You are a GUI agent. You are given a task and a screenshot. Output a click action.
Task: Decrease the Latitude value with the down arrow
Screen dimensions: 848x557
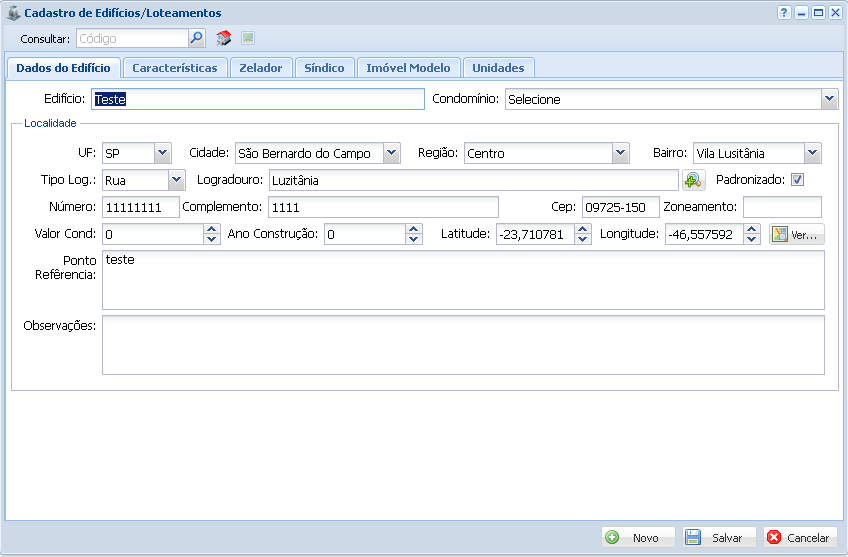click(583, 240)
